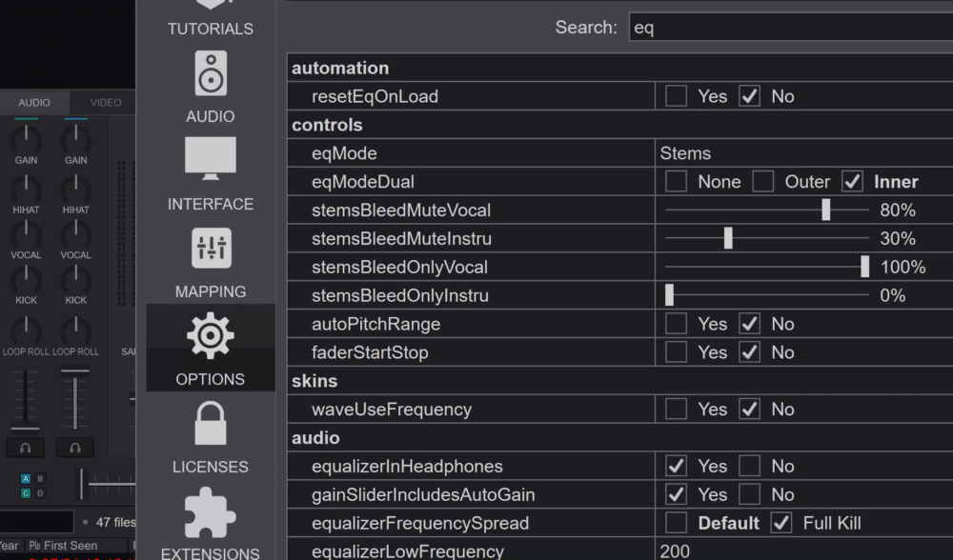Set resetEqOnLoad to Yes
The width and height of the screenshot is (953, 560).
click(676, 96)
